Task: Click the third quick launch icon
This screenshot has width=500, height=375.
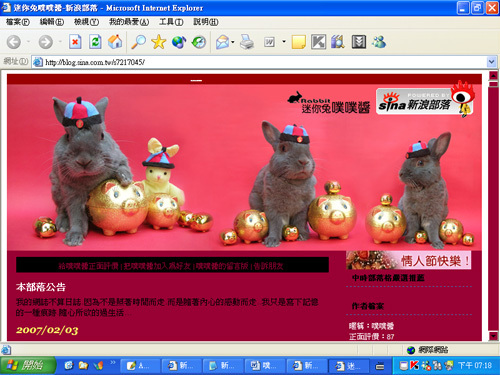Action: 98,365
